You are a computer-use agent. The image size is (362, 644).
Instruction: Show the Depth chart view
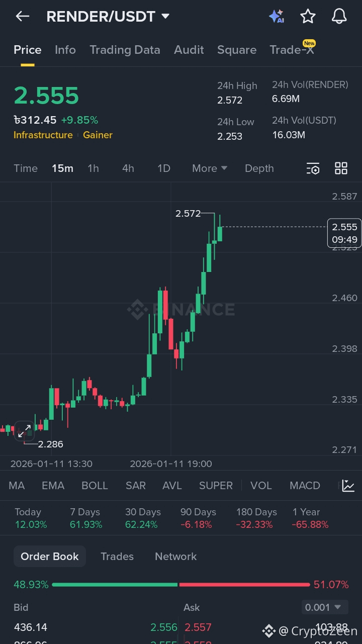pyautogui.click(x=259, y=168)
